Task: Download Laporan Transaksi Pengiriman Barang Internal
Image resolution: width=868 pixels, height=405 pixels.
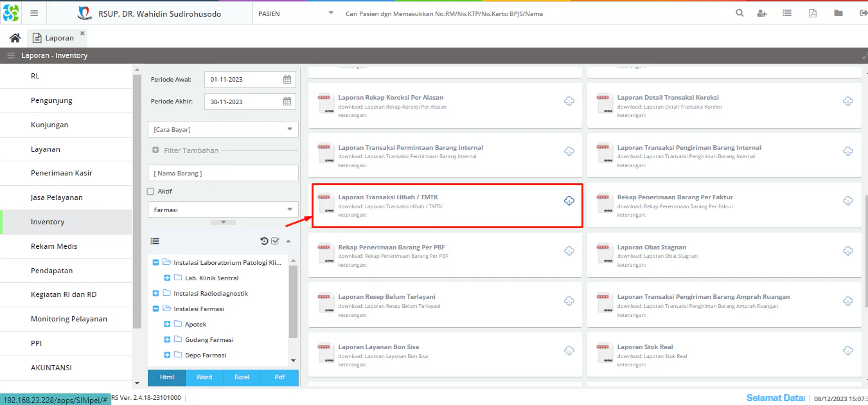Action: click(847, 151)
